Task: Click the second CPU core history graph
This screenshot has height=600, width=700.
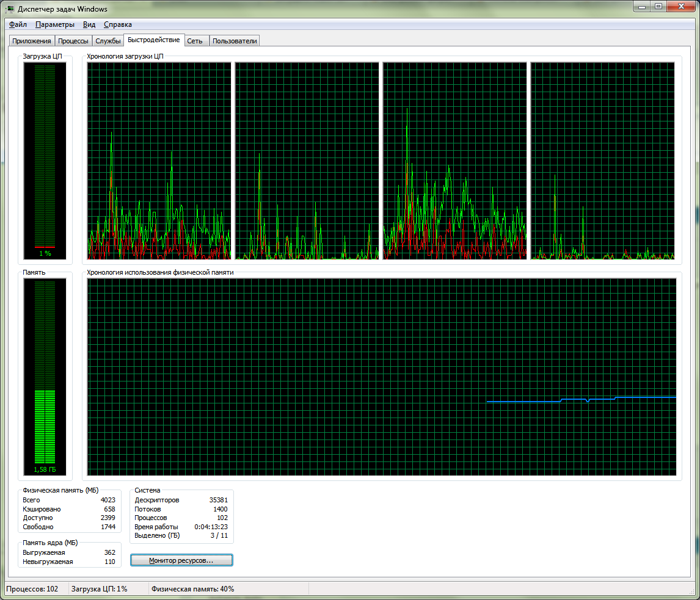Action: [x=307, y=161]
